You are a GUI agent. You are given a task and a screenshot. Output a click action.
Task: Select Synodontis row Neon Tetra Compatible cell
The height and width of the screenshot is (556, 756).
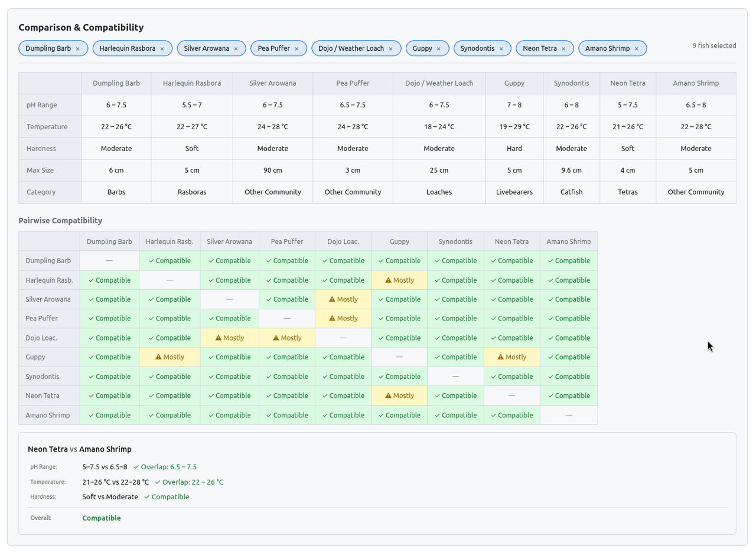click(512, 377)
